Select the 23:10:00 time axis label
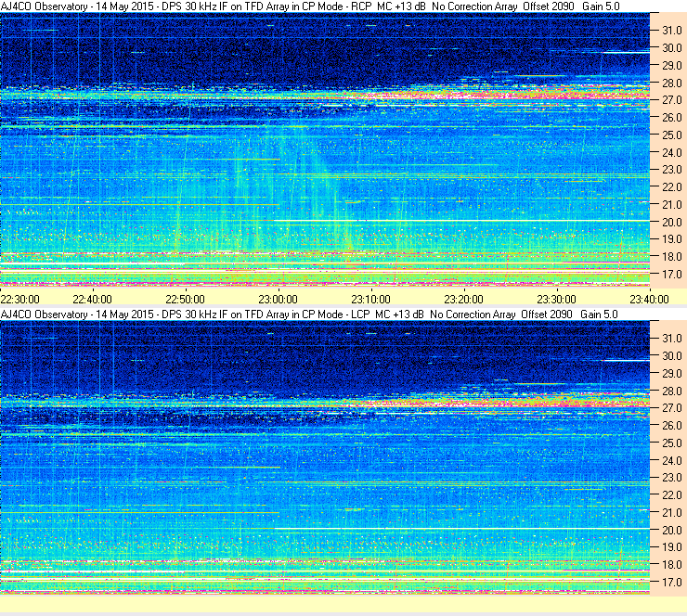Image resolution: width=687 pixels, height=616 pixels. (370, 299)
